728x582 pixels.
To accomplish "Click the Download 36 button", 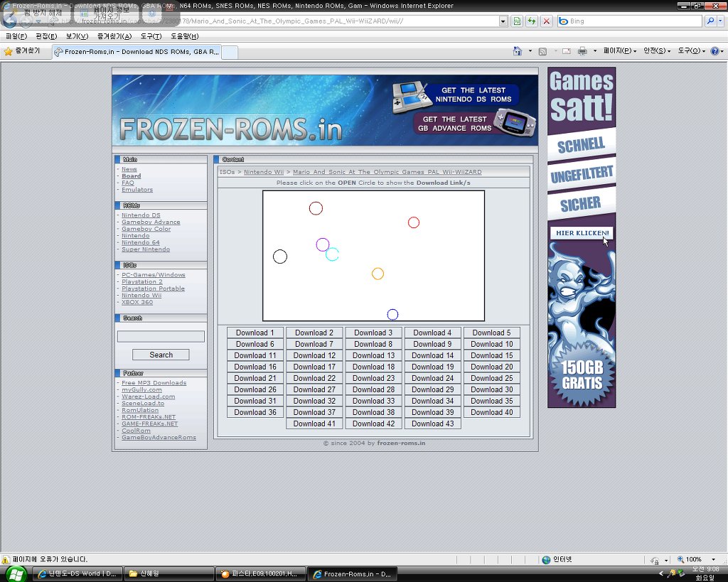I will pyautogui.click(x=255, y=412).
